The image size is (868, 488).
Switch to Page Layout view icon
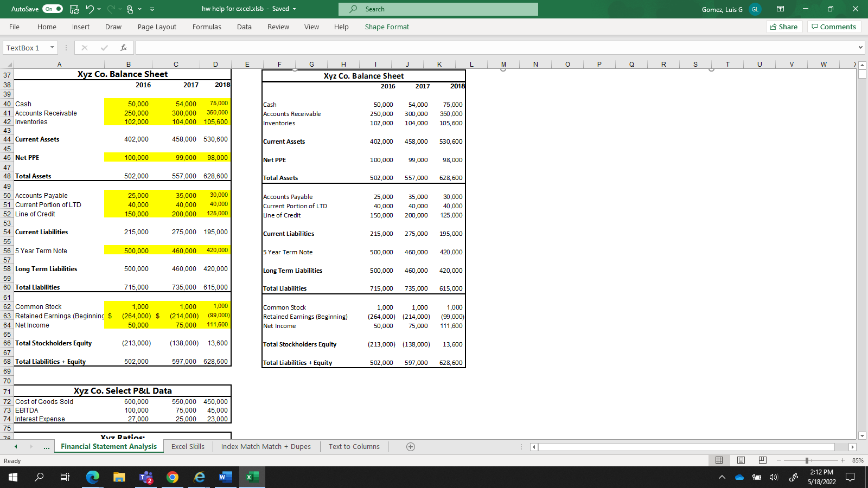tap(741, 460)
